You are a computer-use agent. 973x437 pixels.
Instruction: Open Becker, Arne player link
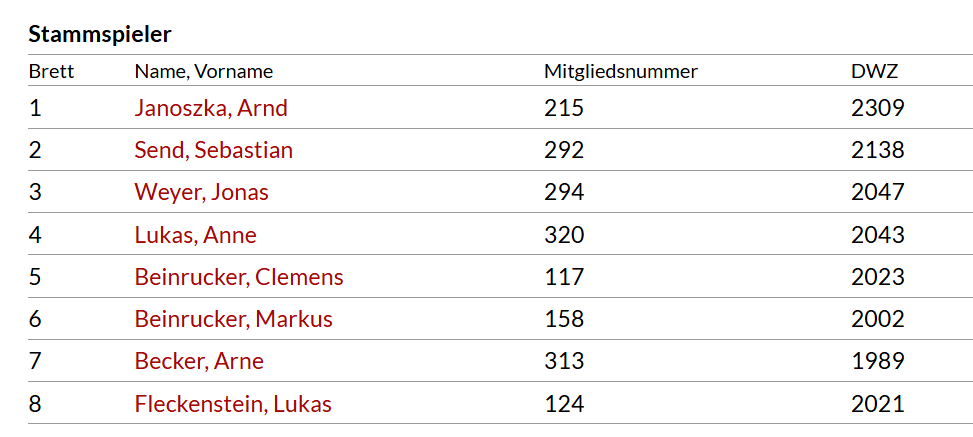pyautogui.click(x=199, y=361)
